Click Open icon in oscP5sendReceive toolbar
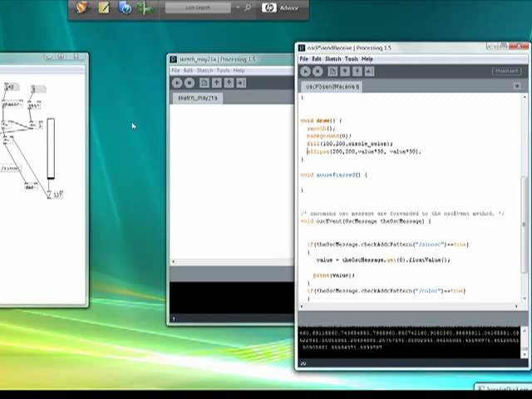 click(x=345, y=71)
